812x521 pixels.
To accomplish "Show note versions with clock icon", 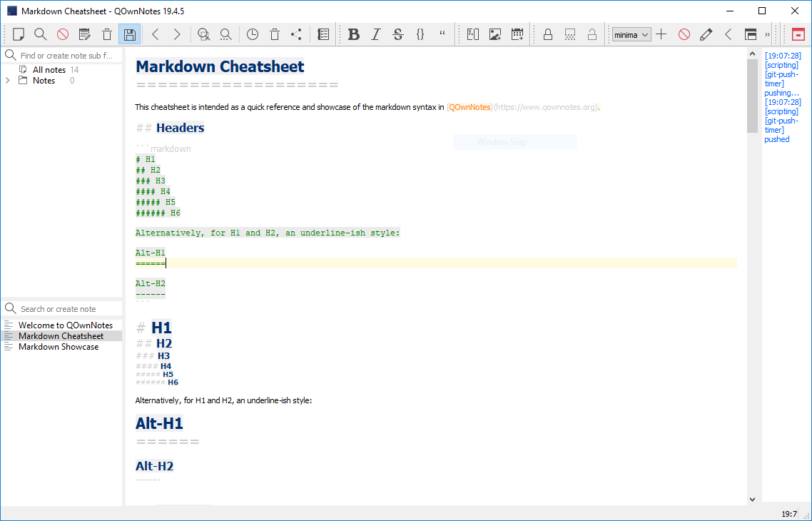I will 252,35.
